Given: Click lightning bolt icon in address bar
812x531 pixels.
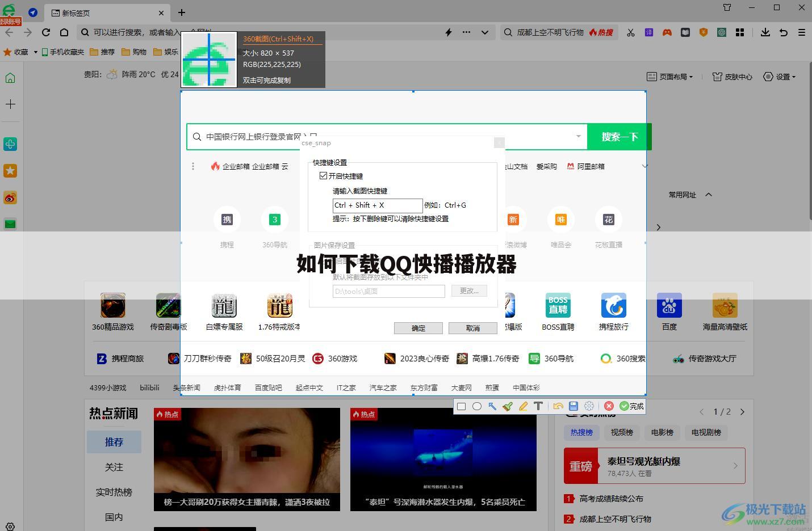Looking at the screenshot, I should pos(449,32).
